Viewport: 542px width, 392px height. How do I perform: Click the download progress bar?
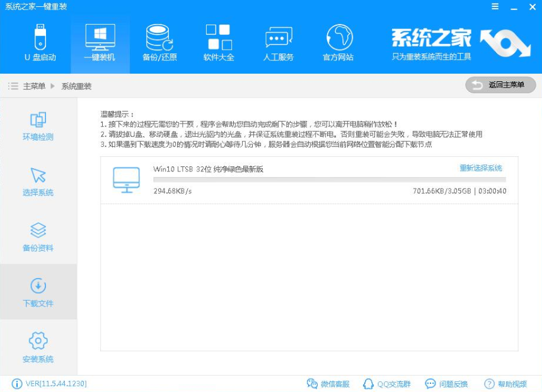point(328,181)
